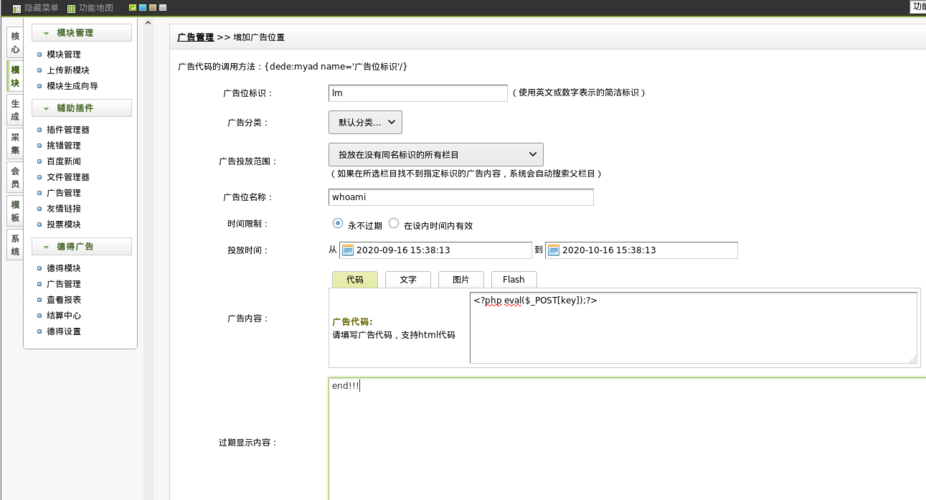Open the 核心 vertical sidebar tab
The width and height of the screenshot is (926, 500).
[x=15, y=43]
